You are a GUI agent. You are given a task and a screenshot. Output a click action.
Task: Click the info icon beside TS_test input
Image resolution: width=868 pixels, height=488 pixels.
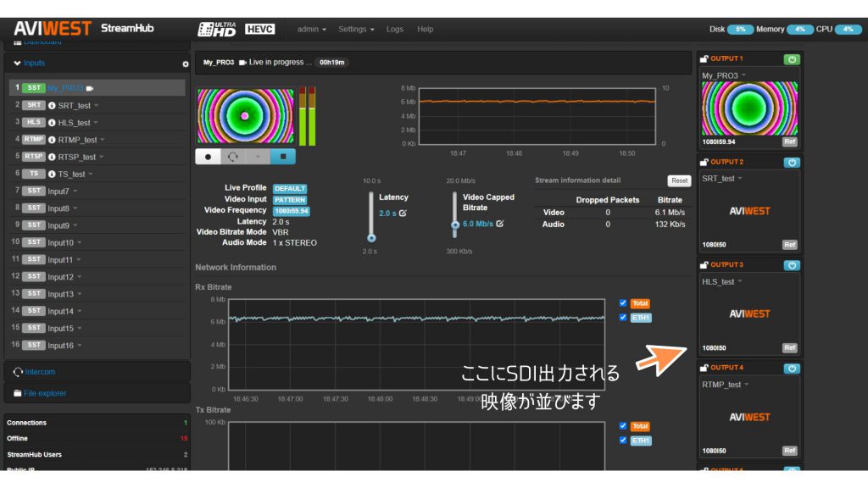point(52,175)
